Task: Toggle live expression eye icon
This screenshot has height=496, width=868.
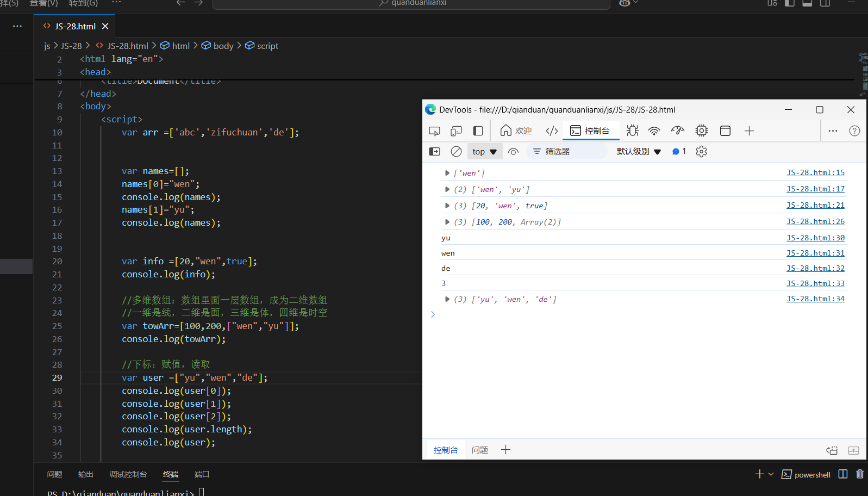Action: point(513,152)
